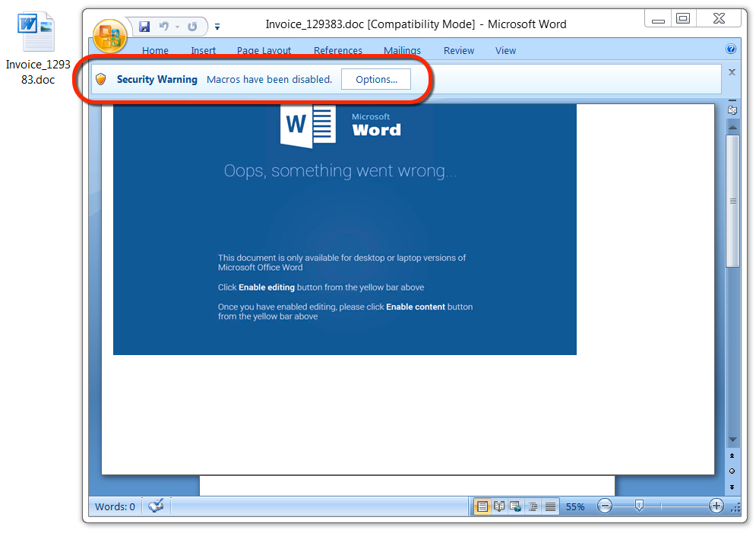Select Invoice_129383.doc desktop file icon
This screenshot has height=533, width=756.
coord(37,48)
